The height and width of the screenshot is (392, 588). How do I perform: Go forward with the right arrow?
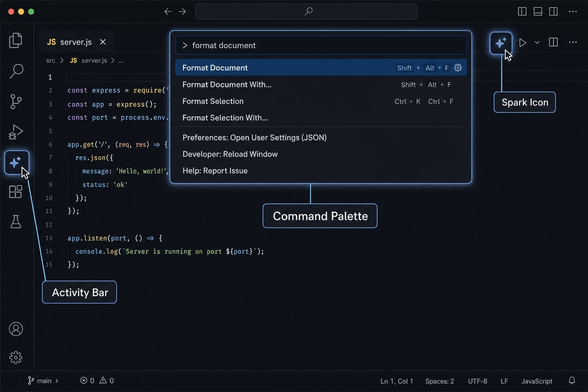pos(182,11)
